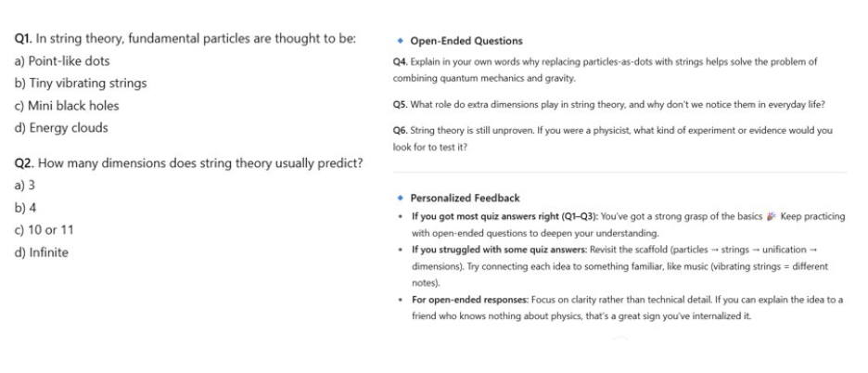
Task: Click the Q6 string theory unproven question
Action: tap(612, 131)
